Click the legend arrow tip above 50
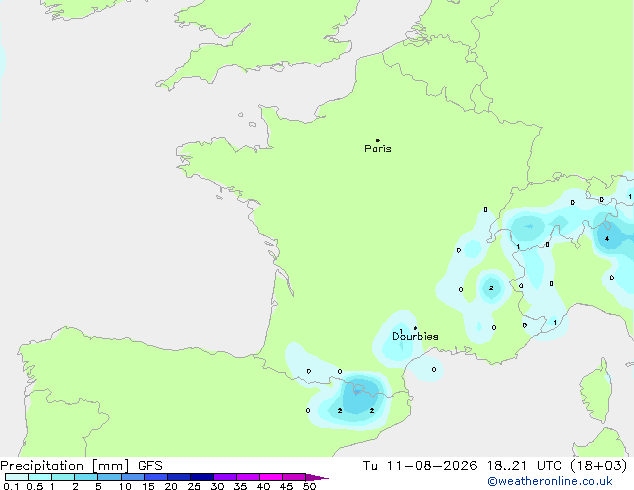The height and width of the screenshot is (490, 634). [317, 477]
